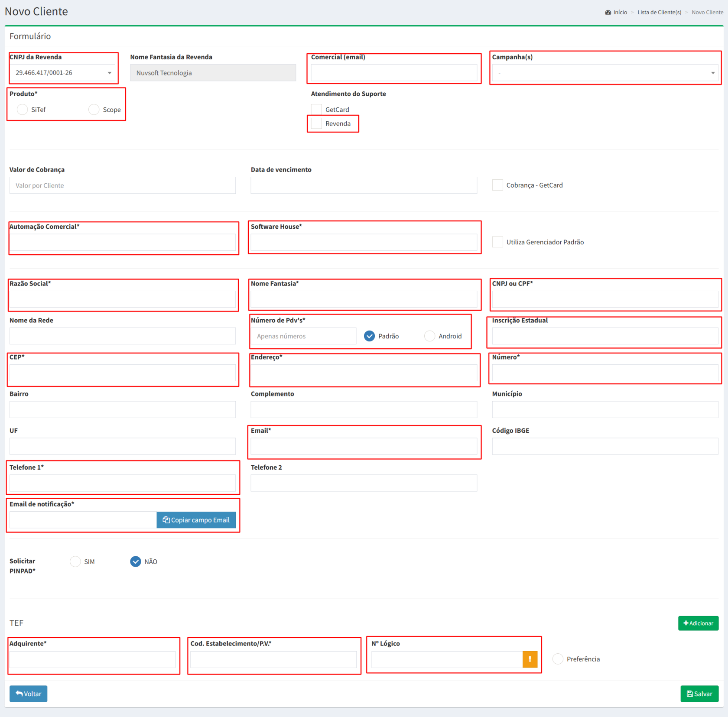Click the Município input field
Image resolution: width=728 pixels, height=717 pixels.
tap(605, 409)
